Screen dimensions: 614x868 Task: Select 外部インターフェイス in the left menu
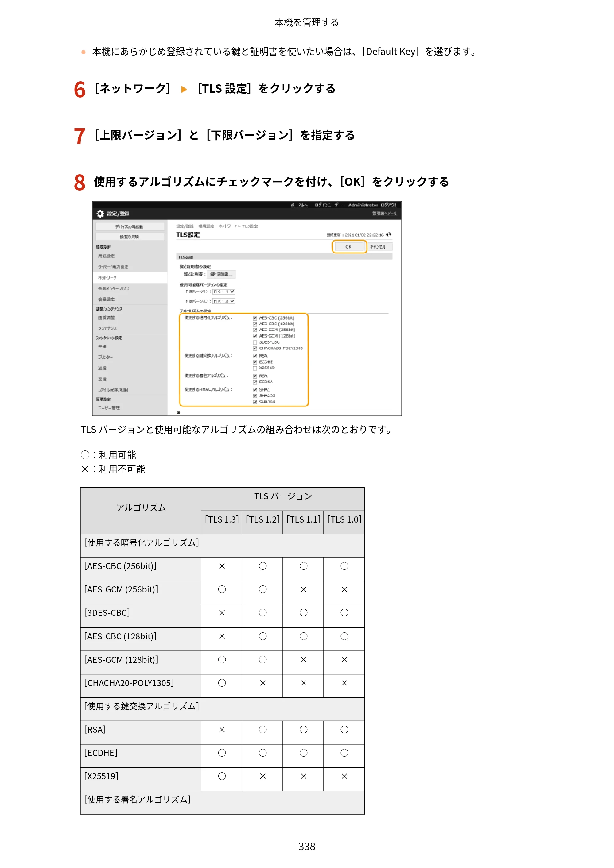tap(114, 288)
